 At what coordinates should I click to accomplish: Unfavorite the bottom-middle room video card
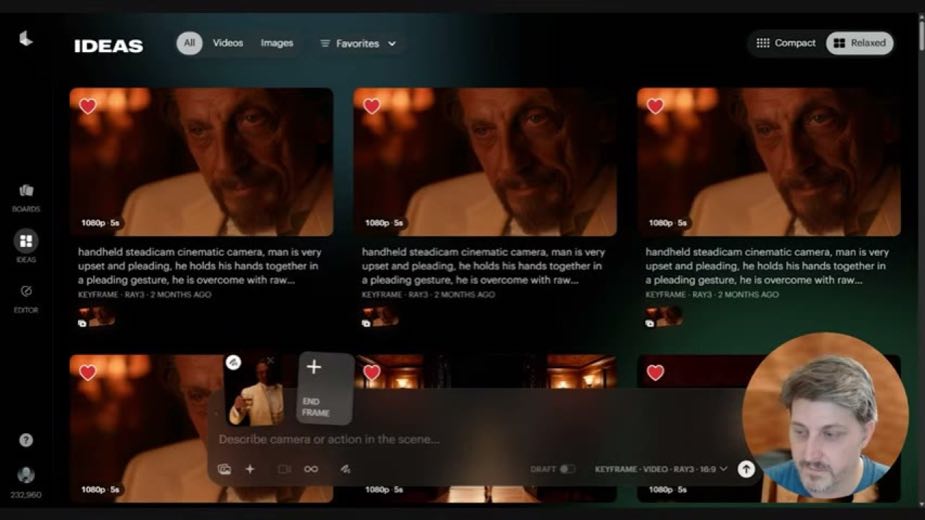372,372
